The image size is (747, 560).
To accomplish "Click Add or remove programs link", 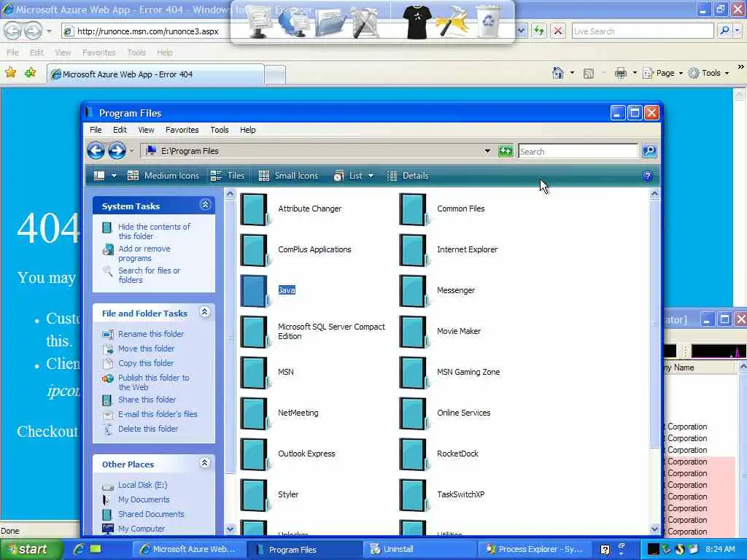I will pos(144,253).
